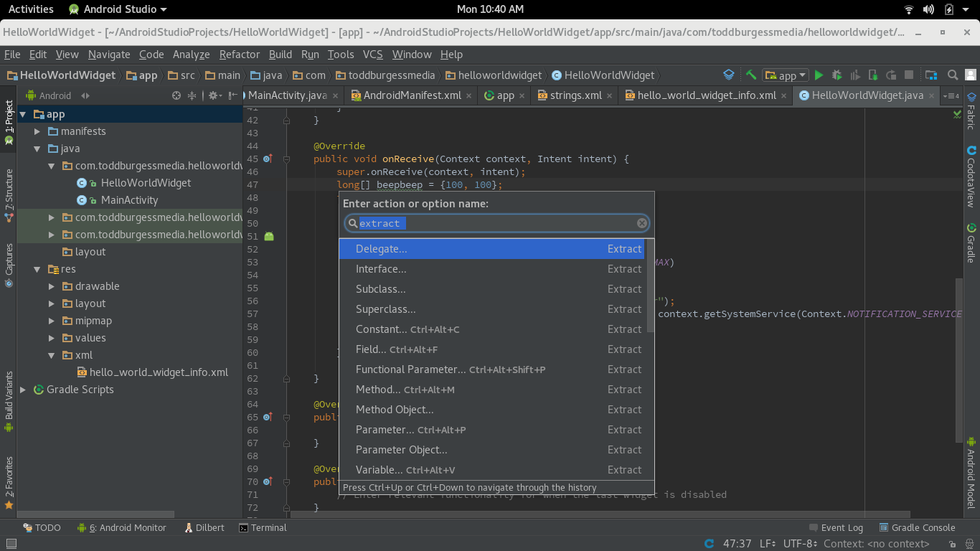Toggle the 2: Favorites tool window
Screen dimensions: 980x551
[x=9, y=483]
